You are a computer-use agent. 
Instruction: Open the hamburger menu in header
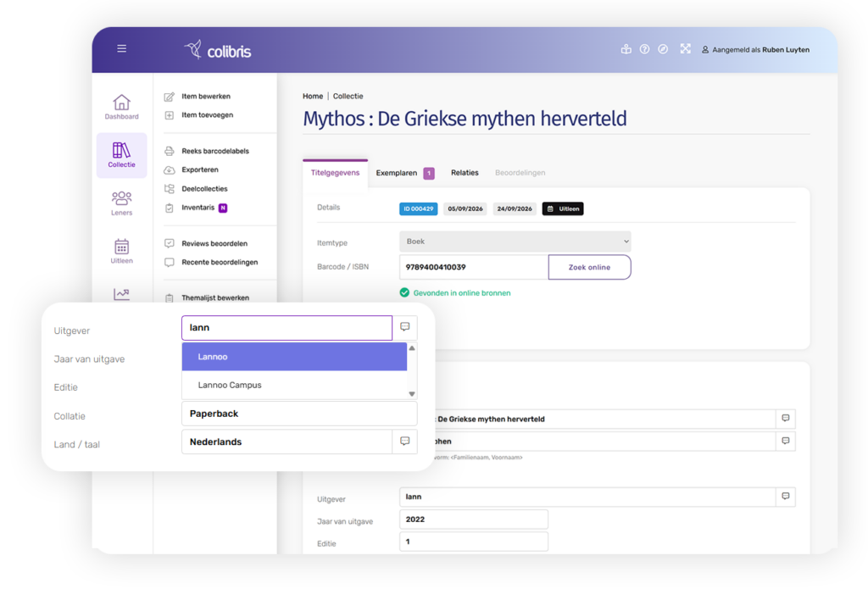[x=122, y=48]
